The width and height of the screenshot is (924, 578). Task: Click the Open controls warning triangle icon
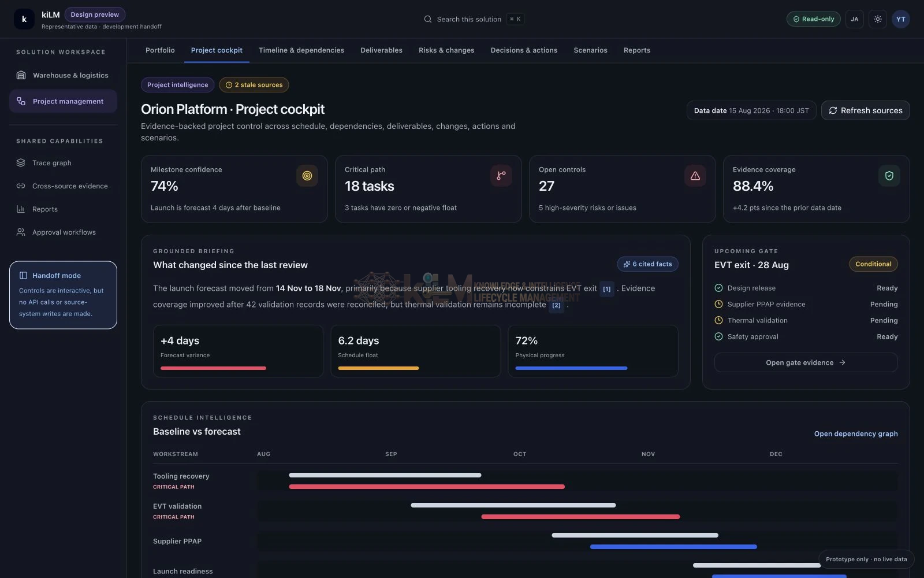tap(695, 176)
